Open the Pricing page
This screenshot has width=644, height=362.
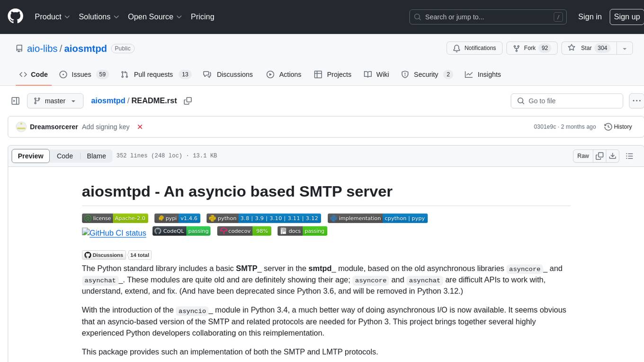202,17
